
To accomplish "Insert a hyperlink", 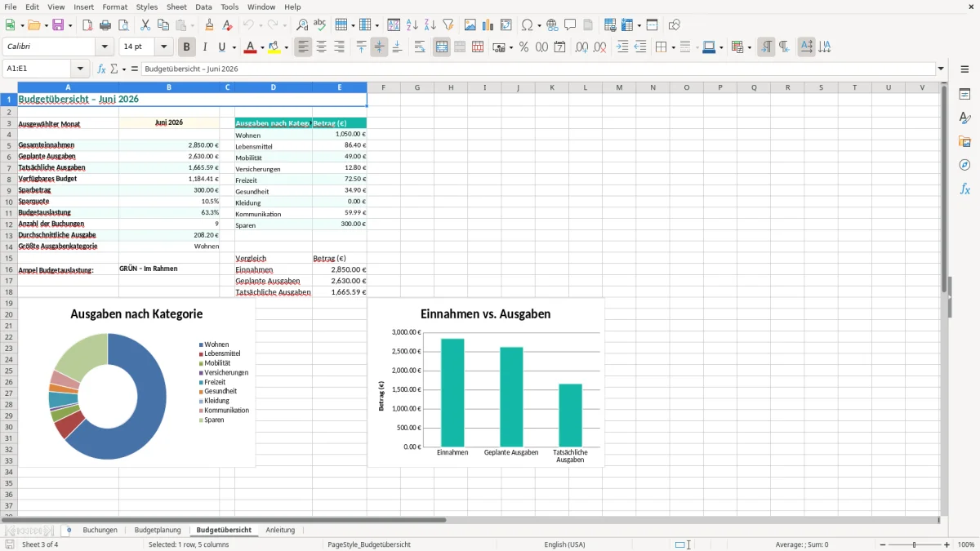I will [x=552, y=25].
